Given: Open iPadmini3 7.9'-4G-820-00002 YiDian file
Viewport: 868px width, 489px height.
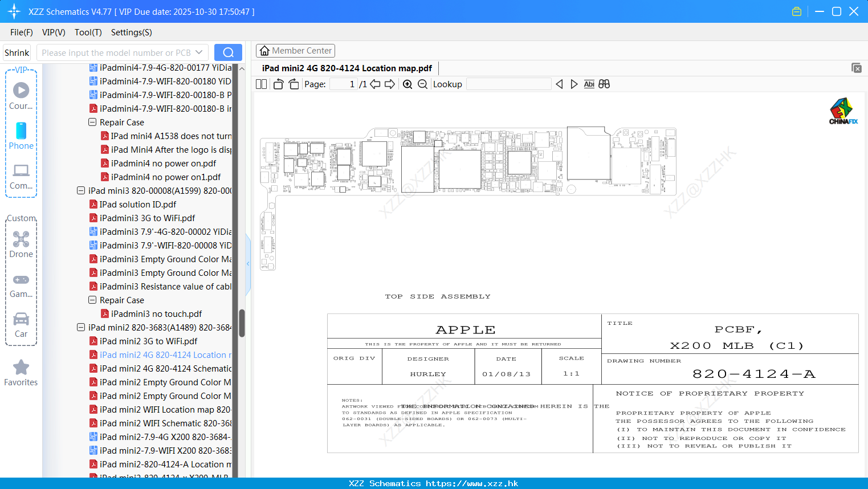Looking at the screenshot, I should point(160,231).
